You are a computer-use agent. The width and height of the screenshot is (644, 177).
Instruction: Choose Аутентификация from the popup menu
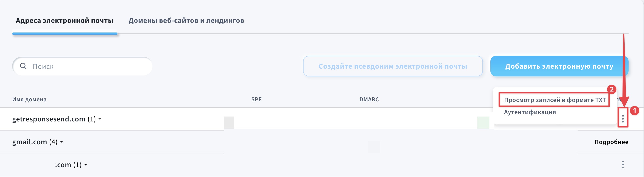(530, 112)
